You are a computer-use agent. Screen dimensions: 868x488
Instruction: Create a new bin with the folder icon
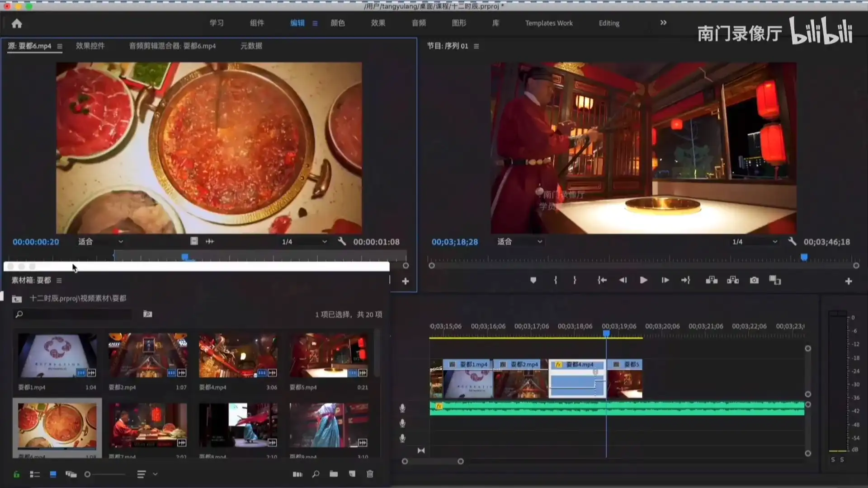point(334,474)
